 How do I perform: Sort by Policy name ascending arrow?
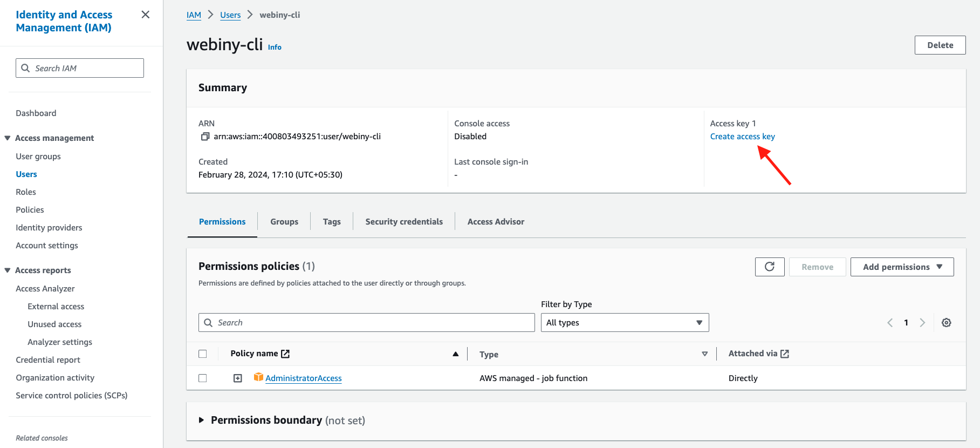pos(455,354)
